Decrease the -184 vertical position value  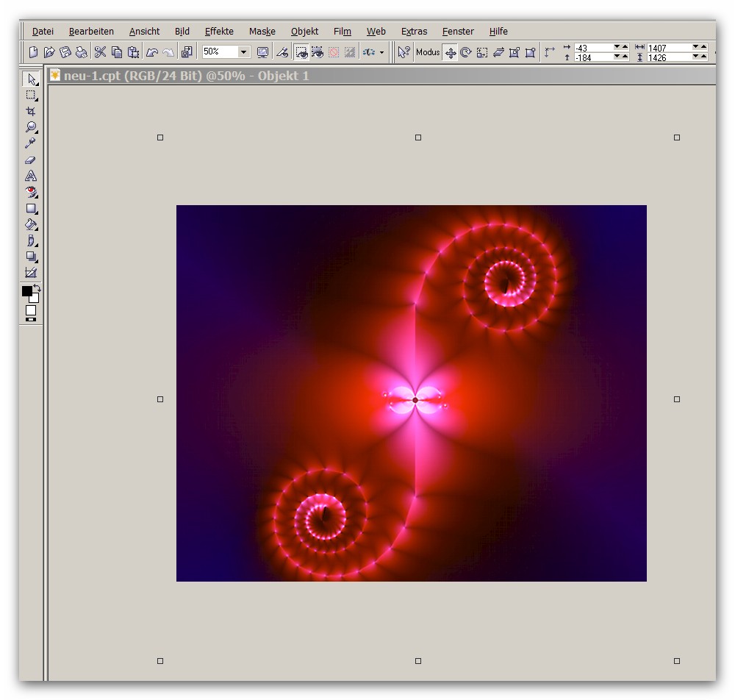pos(617,57)
